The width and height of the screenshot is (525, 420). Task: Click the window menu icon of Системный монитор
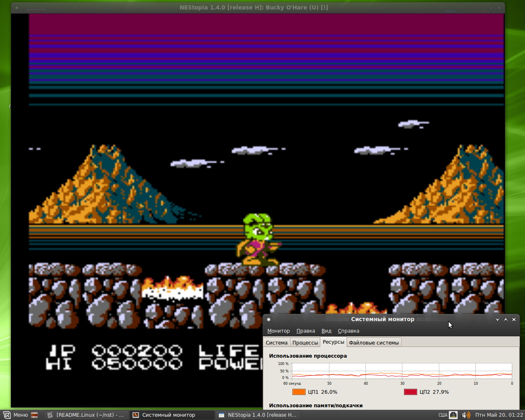click(x=269, y=320)
